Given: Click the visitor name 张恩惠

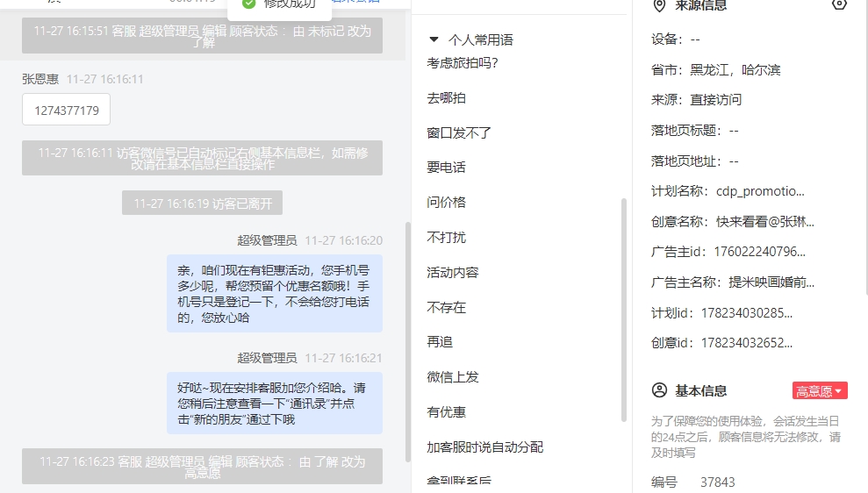Looking at the screenshot, I should (x=40, y=79).
